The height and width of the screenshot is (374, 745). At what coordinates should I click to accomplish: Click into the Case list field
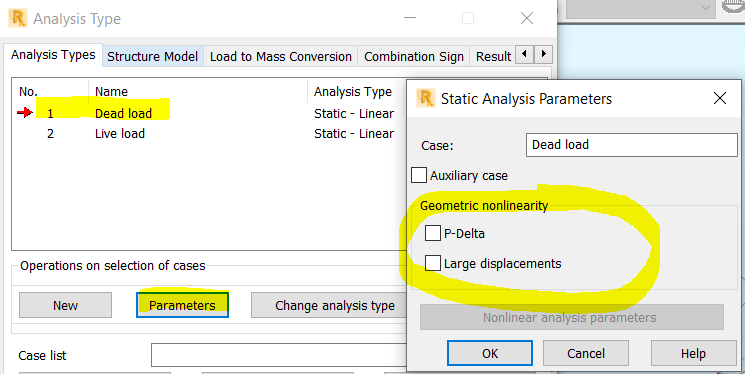coord(279,355)
